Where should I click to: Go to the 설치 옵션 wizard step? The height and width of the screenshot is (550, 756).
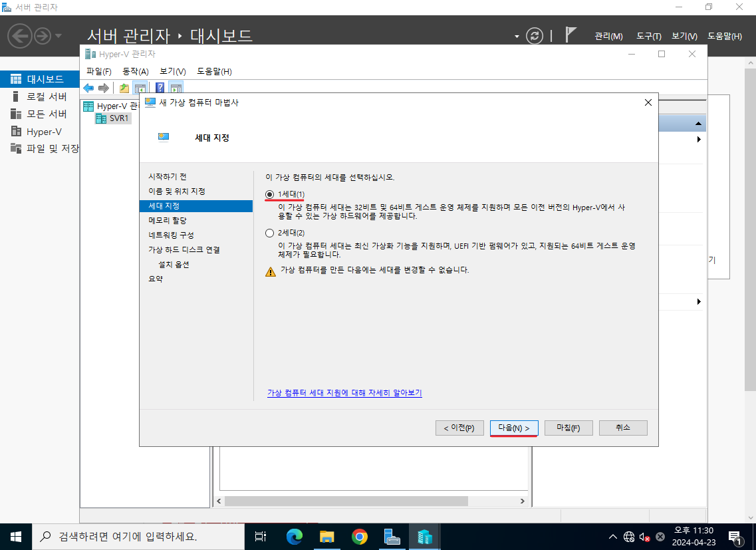point(174,265)
